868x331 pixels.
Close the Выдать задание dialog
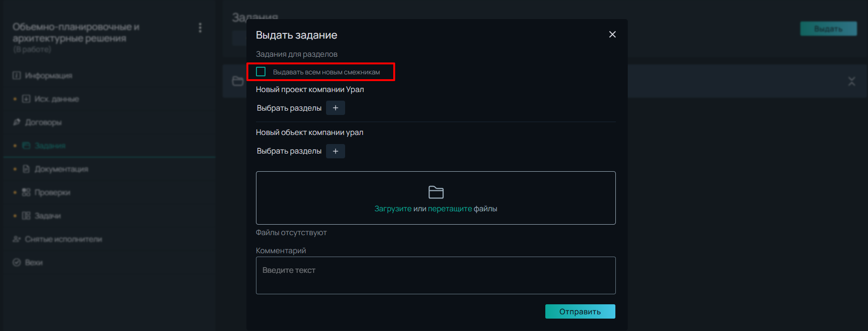(x=612, y=34)
